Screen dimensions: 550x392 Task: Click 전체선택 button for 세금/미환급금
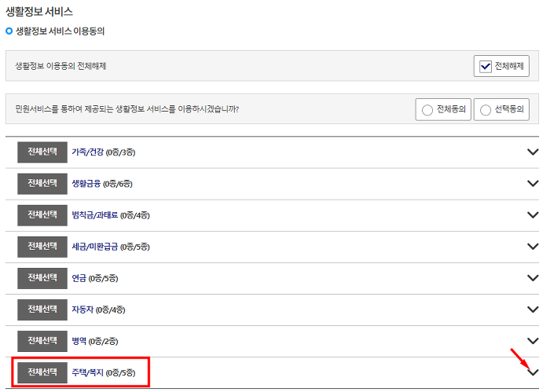click(42, 247)
